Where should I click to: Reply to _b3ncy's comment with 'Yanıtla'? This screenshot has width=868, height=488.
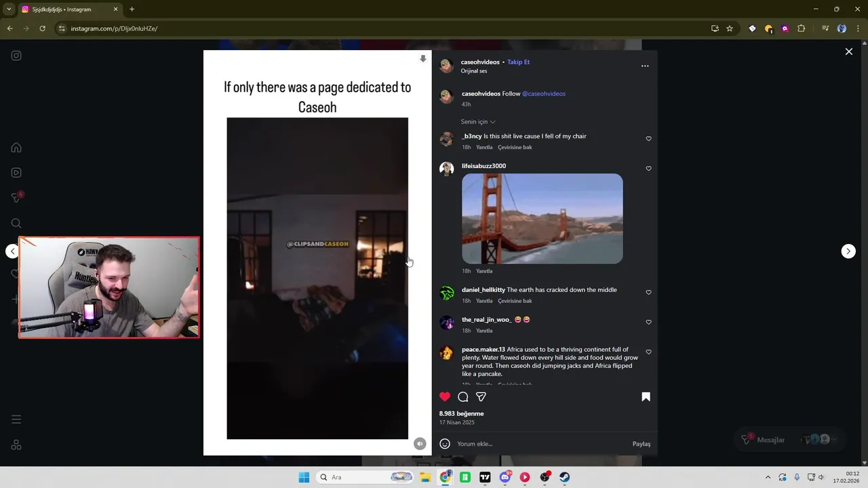point(484,147)
